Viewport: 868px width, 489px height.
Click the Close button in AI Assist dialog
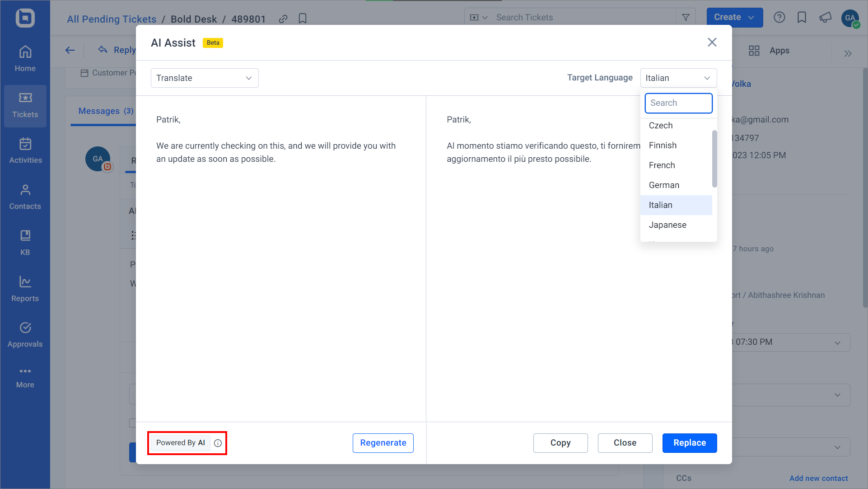625,442
